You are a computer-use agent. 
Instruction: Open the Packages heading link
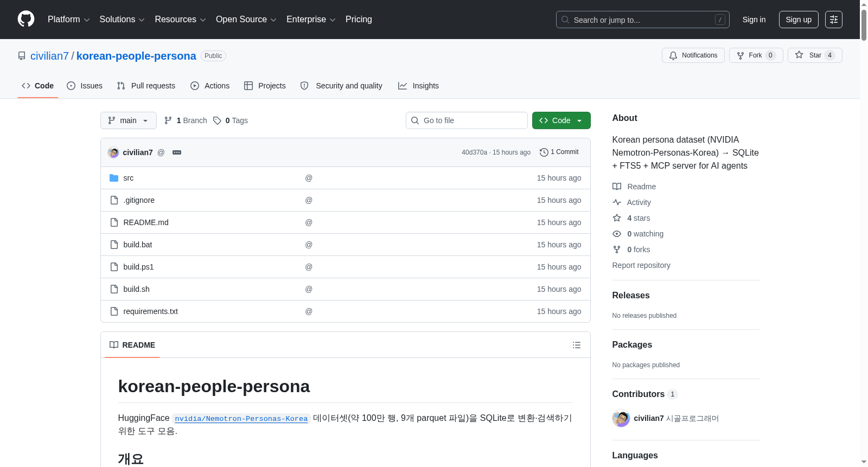[x=632, y=345]
